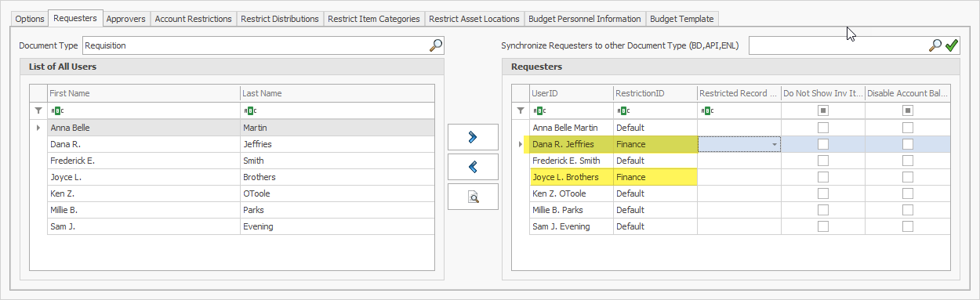This screenshot has width=980, height=300.
Task: Open the Restrict Asset Locations tab
Action: (x=474, y=18)
